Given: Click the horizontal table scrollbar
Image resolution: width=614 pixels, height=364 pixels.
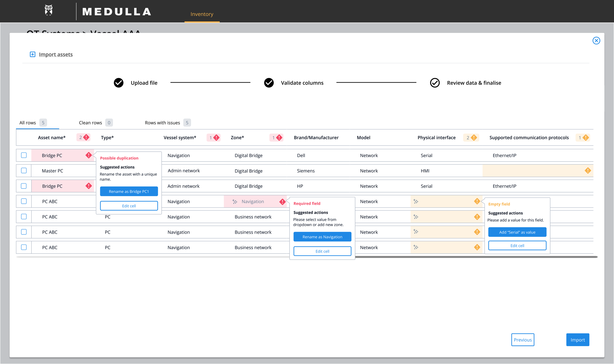Looking at the screenshot, I should pyautogui.click(x=476, y=257).
